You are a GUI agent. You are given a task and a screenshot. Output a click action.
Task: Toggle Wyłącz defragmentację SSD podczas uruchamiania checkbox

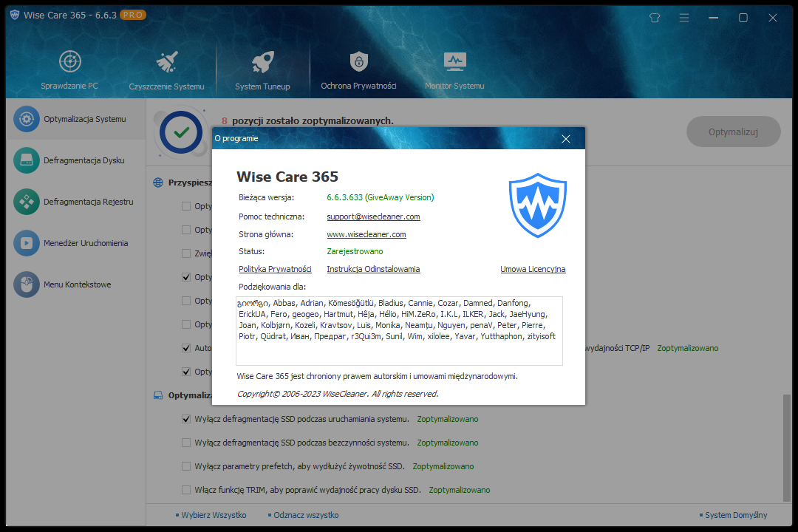pyautogui.click(x=186, y=419)
